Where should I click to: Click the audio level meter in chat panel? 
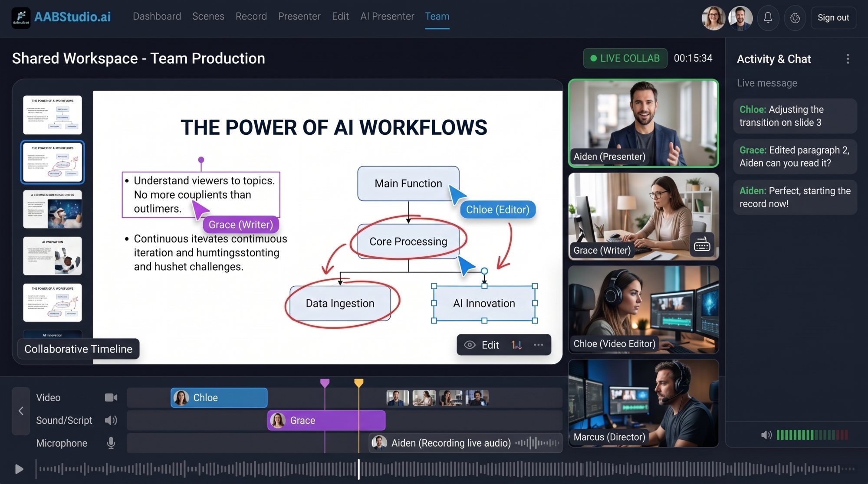pos(812,435)
